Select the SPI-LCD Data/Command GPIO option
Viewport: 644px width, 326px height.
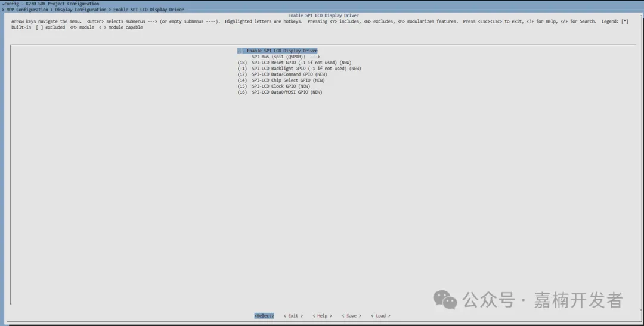(x=282, y=74)
